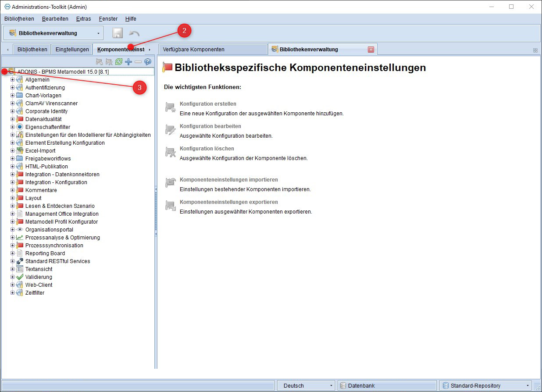This screenshot has width=542, height=392.
Task: Close the Bibliothekenverwaltung tab
Action: tap(371, 50)
